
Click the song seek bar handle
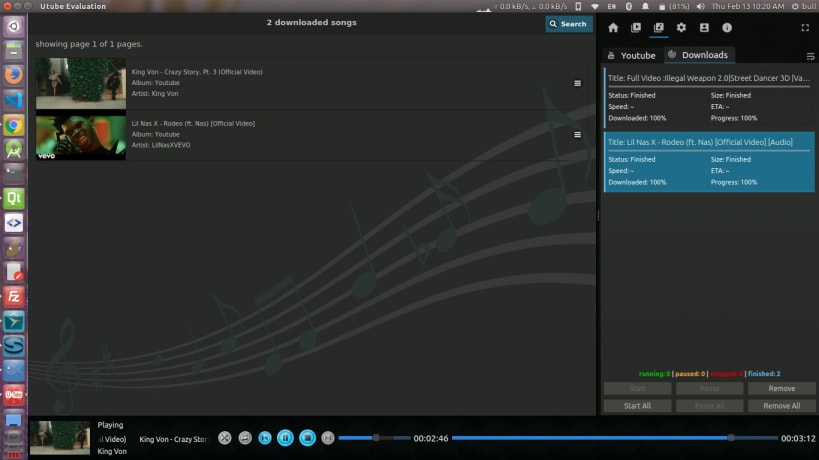point(731,438)
